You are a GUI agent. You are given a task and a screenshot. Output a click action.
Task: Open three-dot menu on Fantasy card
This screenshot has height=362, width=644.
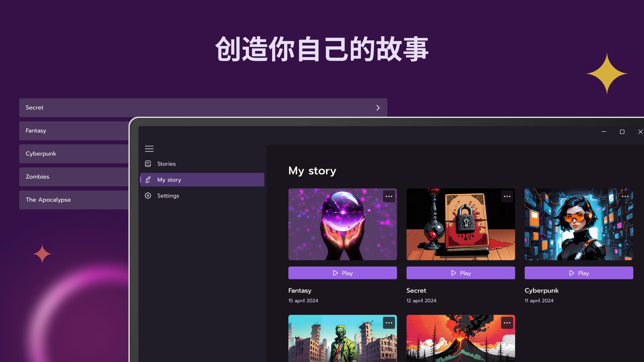click(389, 196)
